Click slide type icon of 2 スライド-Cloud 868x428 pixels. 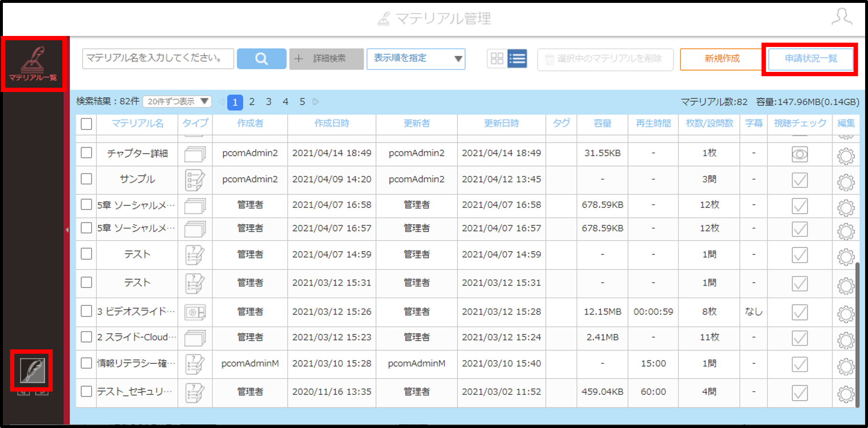pyautogui.click(x=195, y=338)
